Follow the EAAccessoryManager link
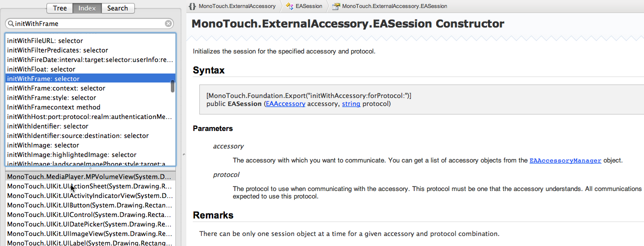Viewport: 644px width, 246px height. click(565, 160)
